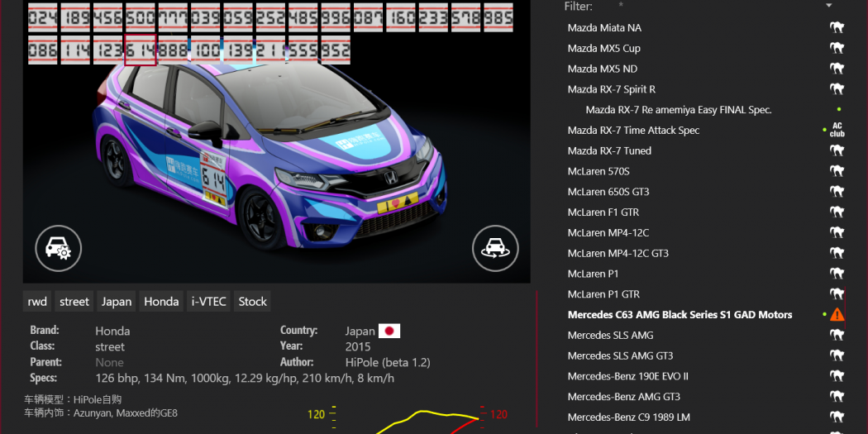868x434 pixels.
Task: Click the Japan tag
Action: pos(117,301)
